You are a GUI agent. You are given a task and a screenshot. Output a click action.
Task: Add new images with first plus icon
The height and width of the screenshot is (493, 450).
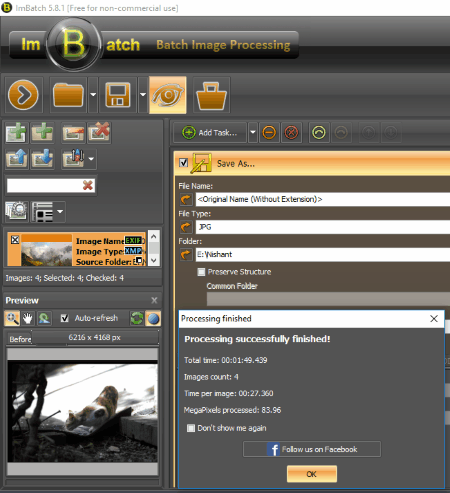pyautogui.click(x=16, y=132)
